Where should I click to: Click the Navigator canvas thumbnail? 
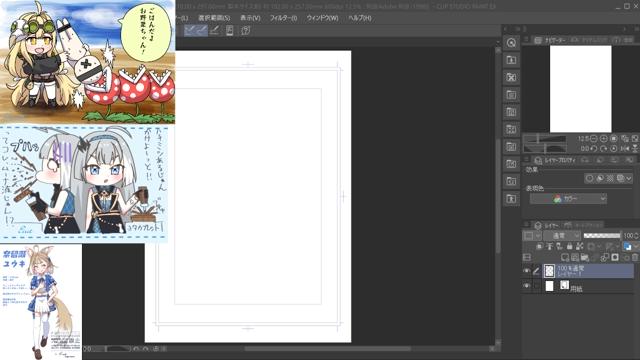[x=580, y=89]
